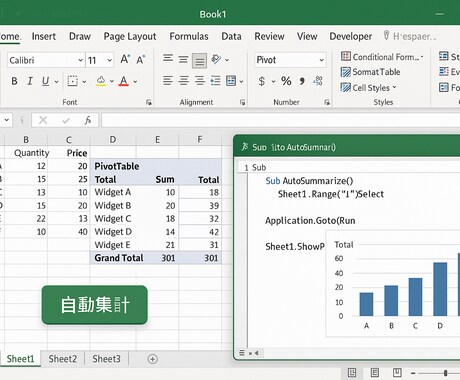Open the Review ribbon tab

coord(269,36)
